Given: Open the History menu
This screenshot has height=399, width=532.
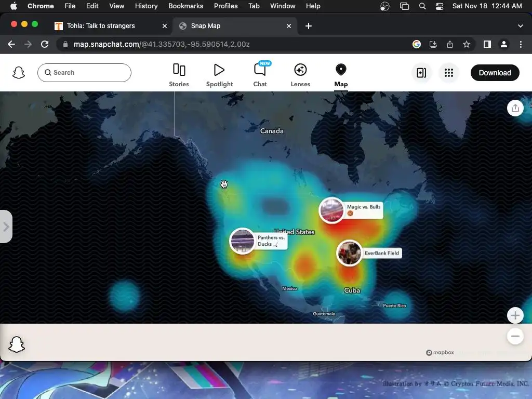Looking at the screenshot, I should 146,6.
